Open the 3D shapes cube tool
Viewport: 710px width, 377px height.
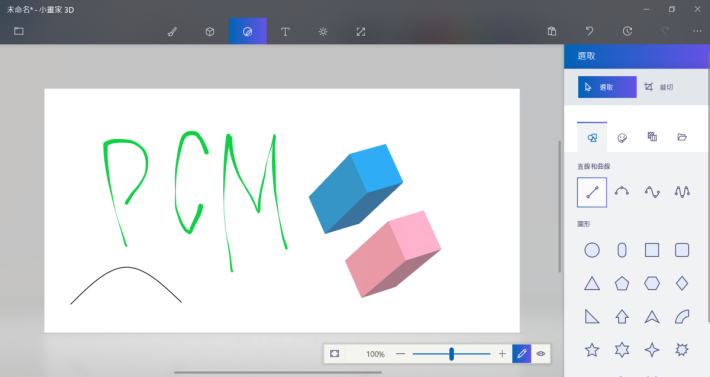click(x=210, y=32)
